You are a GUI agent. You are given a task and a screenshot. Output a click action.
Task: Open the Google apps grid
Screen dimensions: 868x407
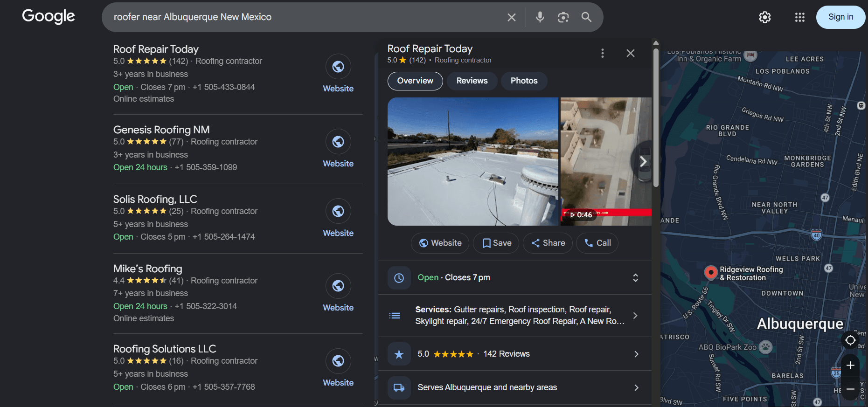click(800, 17)
